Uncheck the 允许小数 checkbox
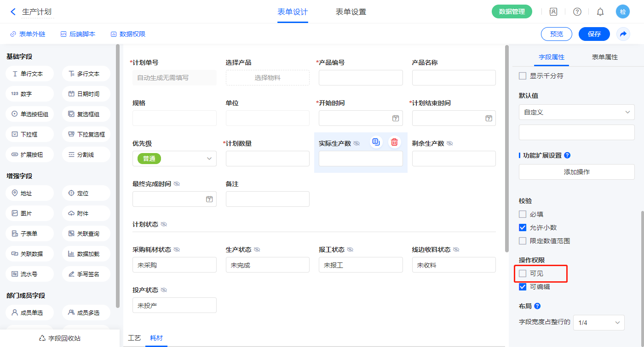This screenshot has width=644, height=347. point(523,228)
